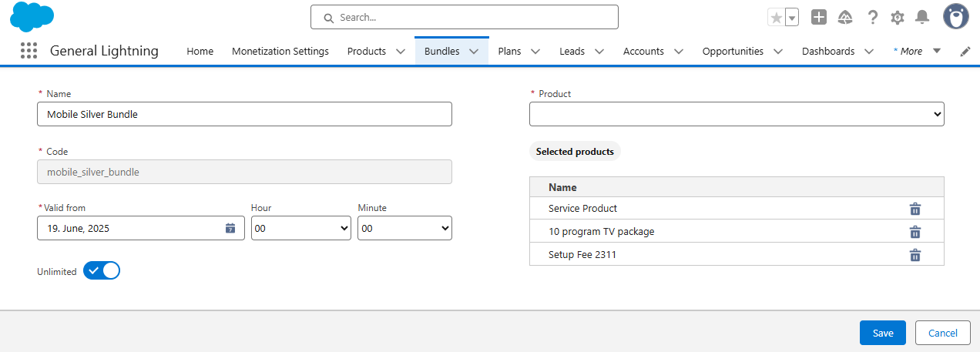Remove Setup Fee 2311 with trash icon
Image resolution: width=980 pixels, height=352 pixels.
tap(915, 255)
